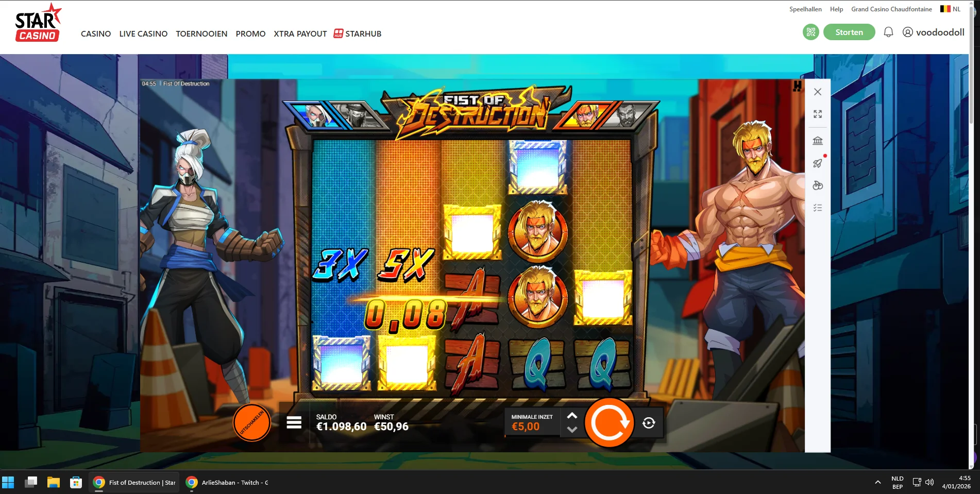
Task: Click the blond fighter portrait in game header
Action: (585, 115)
